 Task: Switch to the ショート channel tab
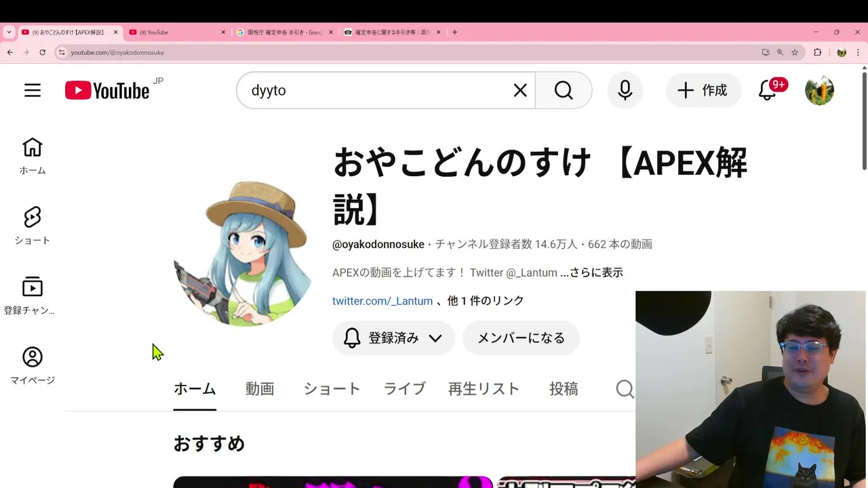tap(332, 389)
